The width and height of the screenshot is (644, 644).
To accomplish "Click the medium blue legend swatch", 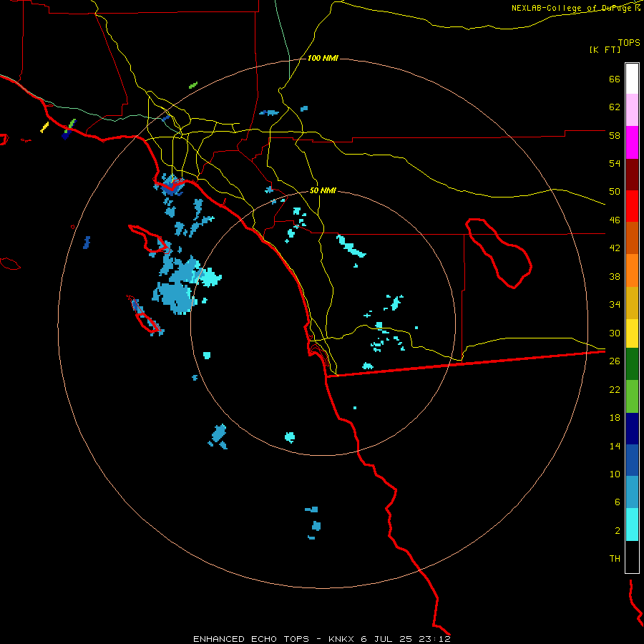I will click(632, 460).
